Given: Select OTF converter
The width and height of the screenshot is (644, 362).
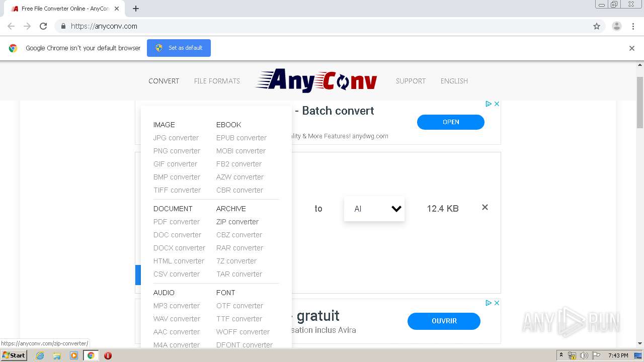Looking at the screenshot, I should click(x=239, y=306).
